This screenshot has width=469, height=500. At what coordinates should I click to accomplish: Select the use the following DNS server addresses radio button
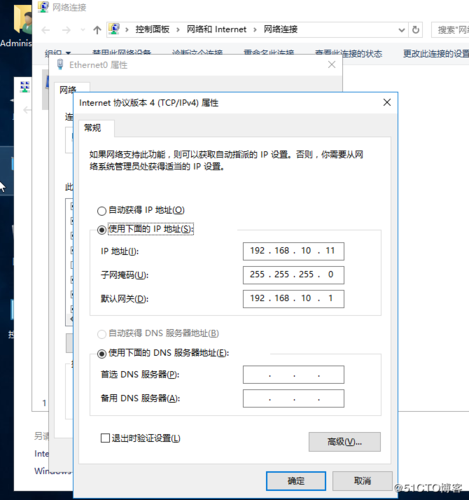click(101, 354)
